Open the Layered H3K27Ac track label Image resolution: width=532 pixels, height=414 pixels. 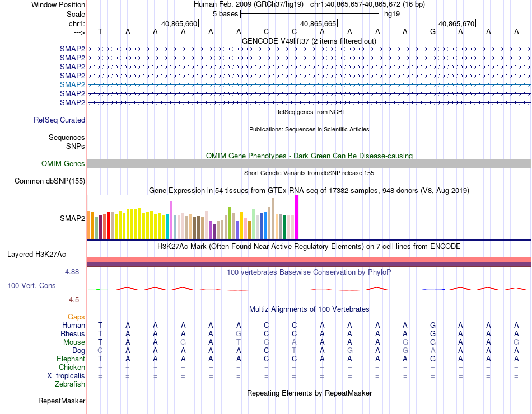click(x=36, y=254)
